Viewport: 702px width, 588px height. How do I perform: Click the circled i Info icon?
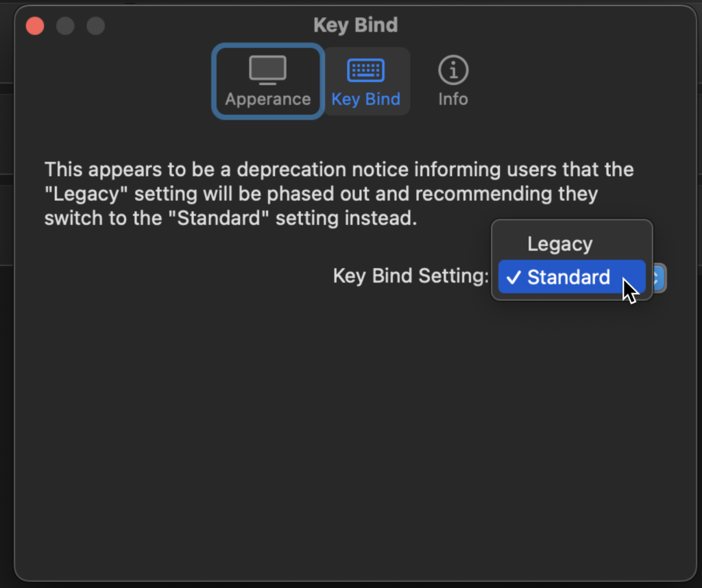(453, 71)
